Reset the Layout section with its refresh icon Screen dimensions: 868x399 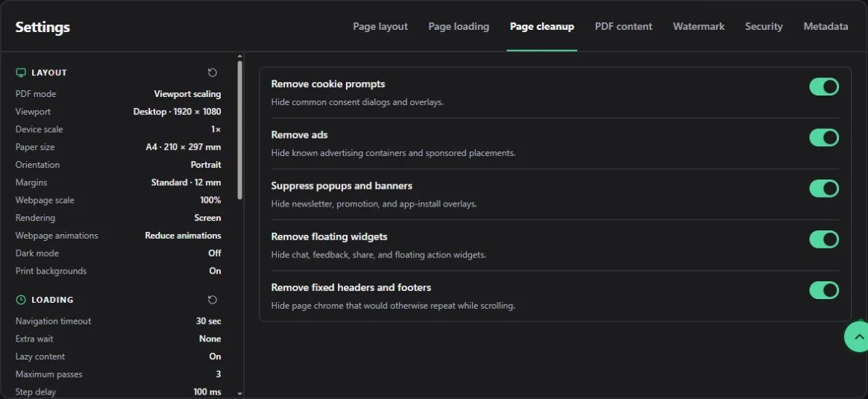tap(213, 72)
